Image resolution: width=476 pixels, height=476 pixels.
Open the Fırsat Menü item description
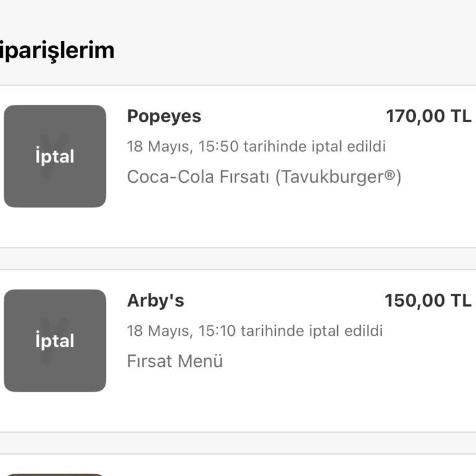pos(175,361)
